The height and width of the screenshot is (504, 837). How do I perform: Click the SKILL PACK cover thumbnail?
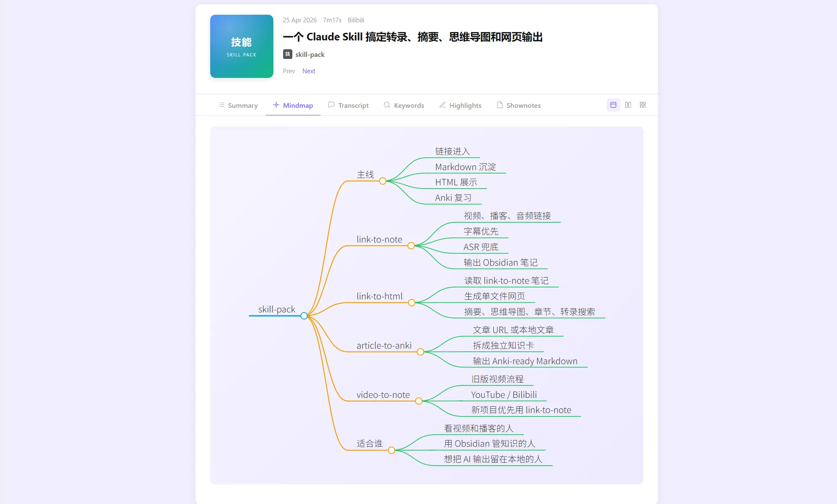pyautogui.click(x=242, y=46)
